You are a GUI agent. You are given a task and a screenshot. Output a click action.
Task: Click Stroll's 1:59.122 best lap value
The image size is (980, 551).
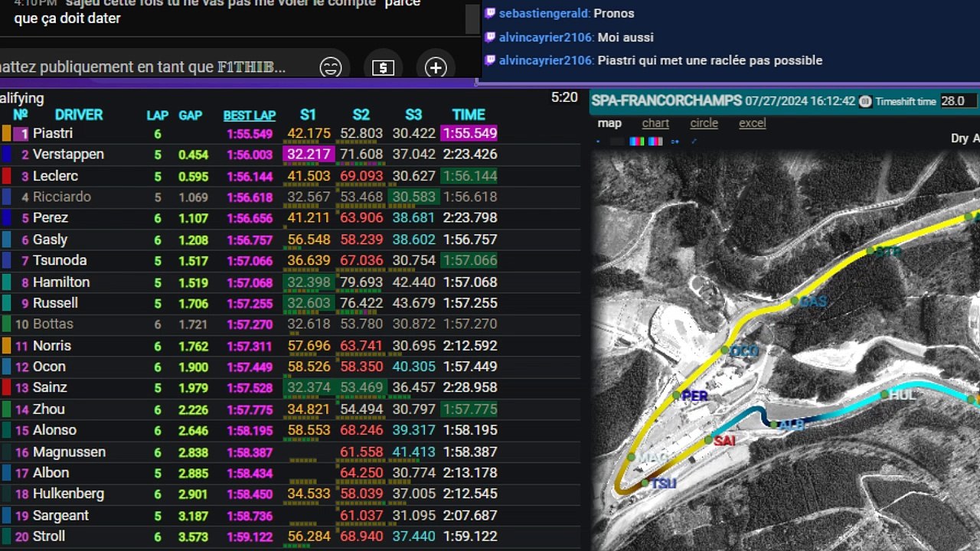[250, 536]
